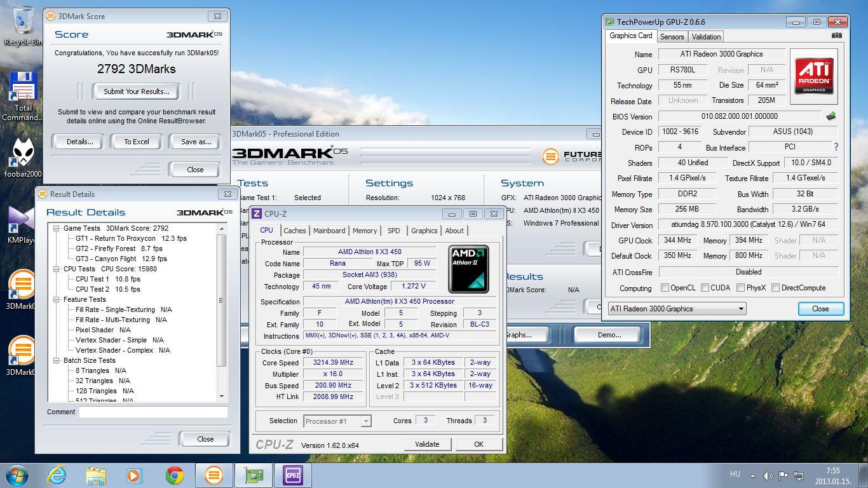The width and height of the screenshot is (868, 488).
Task: Click the Comment input field
Action: pyautogui.click(x=153, y=412)
